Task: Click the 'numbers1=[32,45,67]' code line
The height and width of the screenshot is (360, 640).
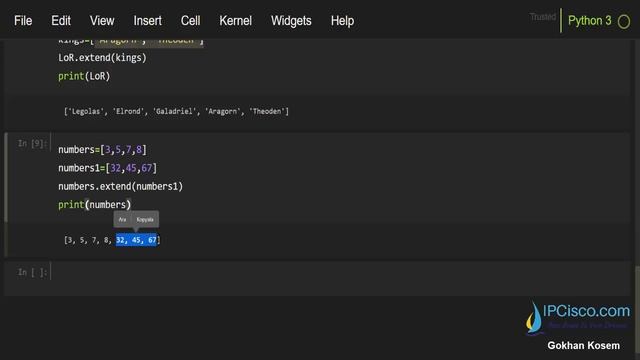Action: point(107,168)
